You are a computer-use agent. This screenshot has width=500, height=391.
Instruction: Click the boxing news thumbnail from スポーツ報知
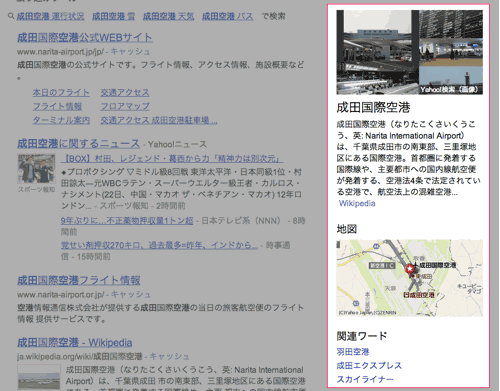(36, 169)
